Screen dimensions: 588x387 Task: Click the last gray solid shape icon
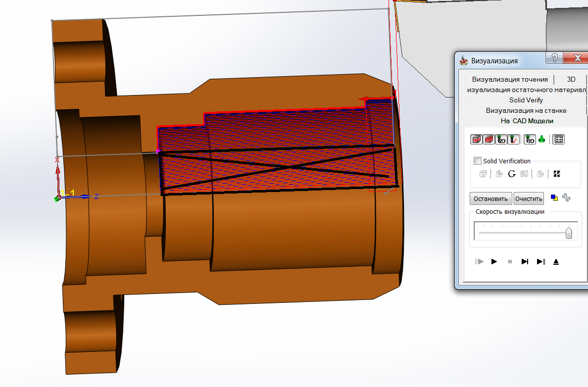540,174
